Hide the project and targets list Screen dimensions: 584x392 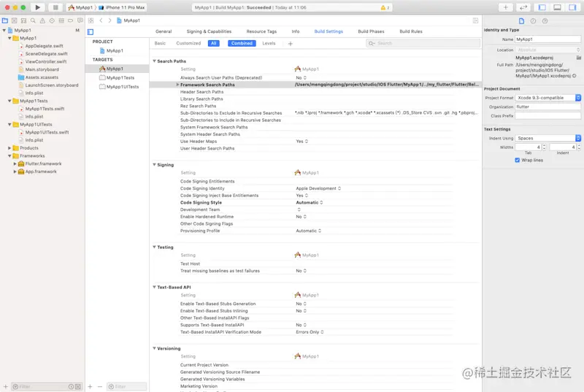tap(91, 32)
